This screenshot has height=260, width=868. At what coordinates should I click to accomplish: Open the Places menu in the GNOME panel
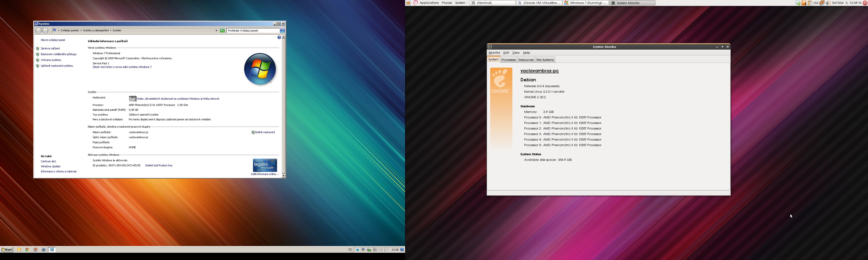pyautogui.click(x=447, y=3)
